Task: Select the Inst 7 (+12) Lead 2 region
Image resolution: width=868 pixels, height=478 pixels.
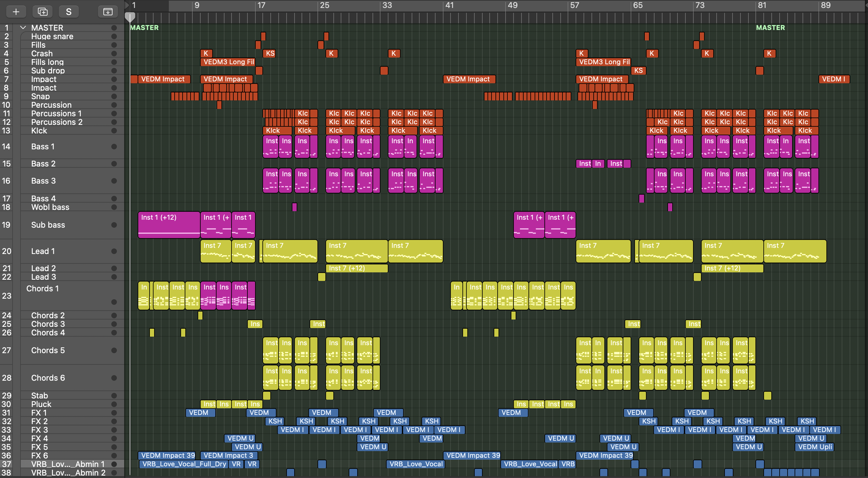Action: click(356, 268)
